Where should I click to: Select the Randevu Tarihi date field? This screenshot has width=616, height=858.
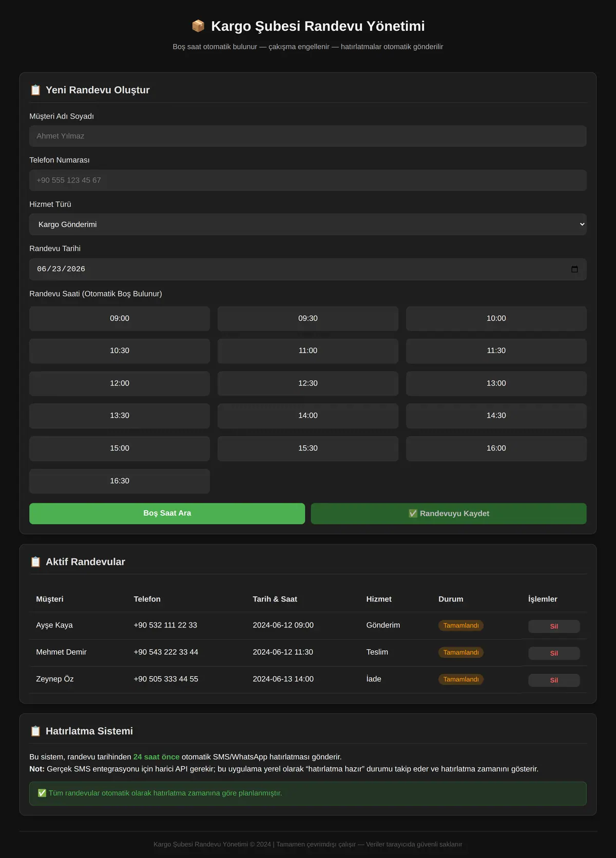308,269
